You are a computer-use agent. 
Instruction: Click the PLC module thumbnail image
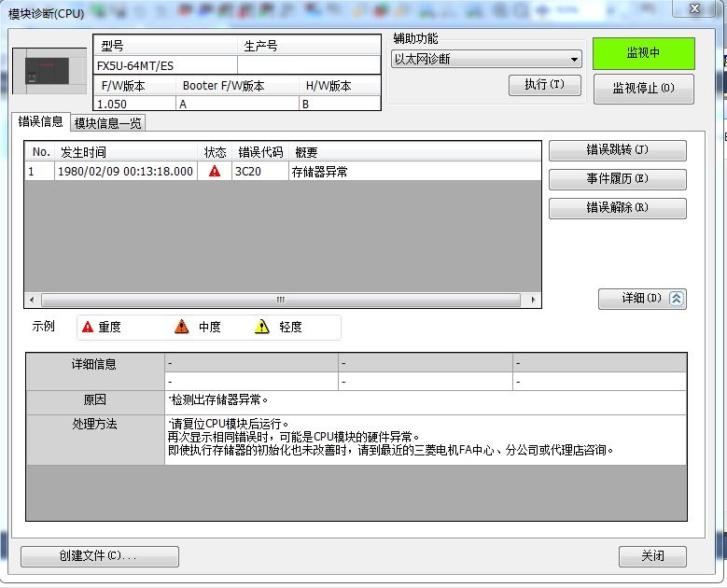[x=48, y=72]
